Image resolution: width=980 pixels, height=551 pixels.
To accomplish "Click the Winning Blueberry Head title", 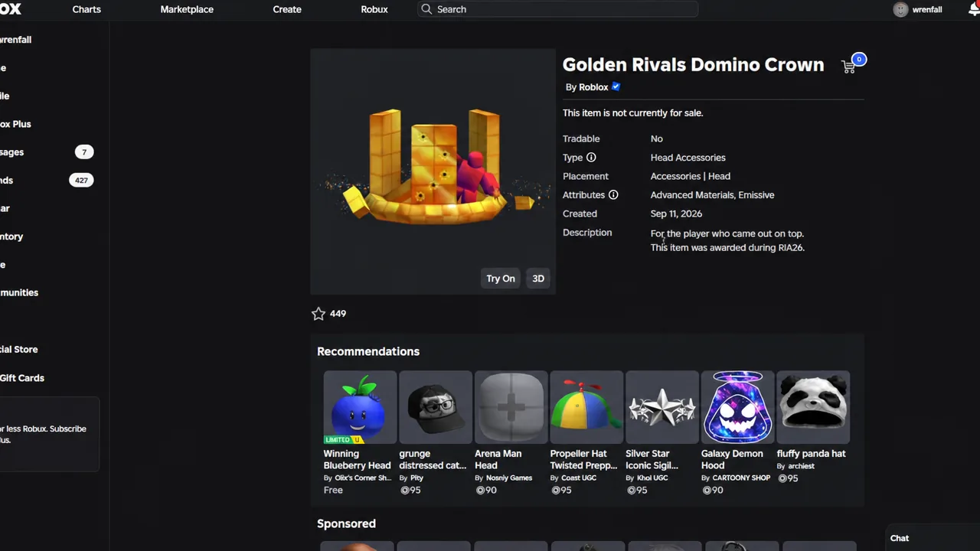I will click(x=357, y=459).
